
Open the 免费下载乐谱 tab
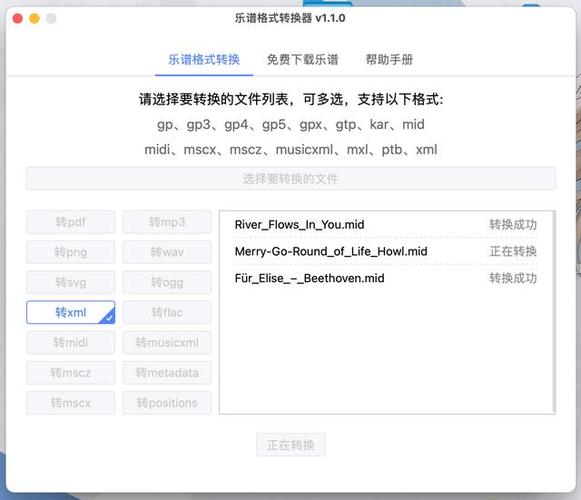(302, 60)
